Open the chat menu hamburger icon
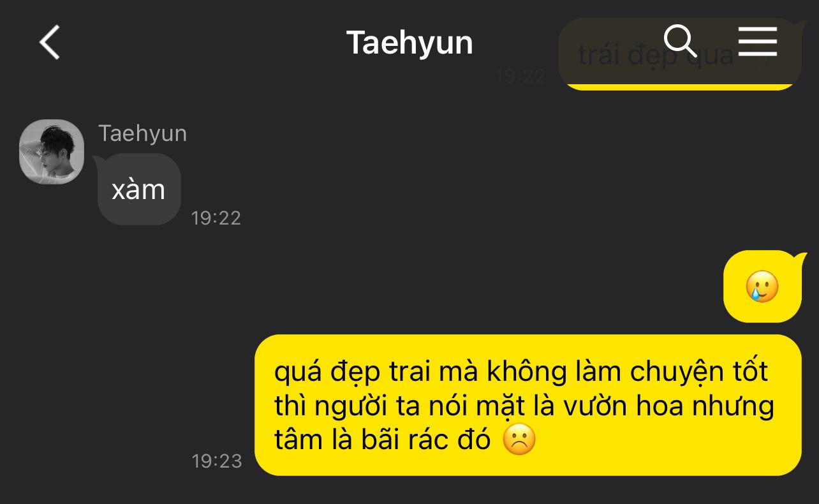This screenshot has height=504, width=819. (758, 41)
